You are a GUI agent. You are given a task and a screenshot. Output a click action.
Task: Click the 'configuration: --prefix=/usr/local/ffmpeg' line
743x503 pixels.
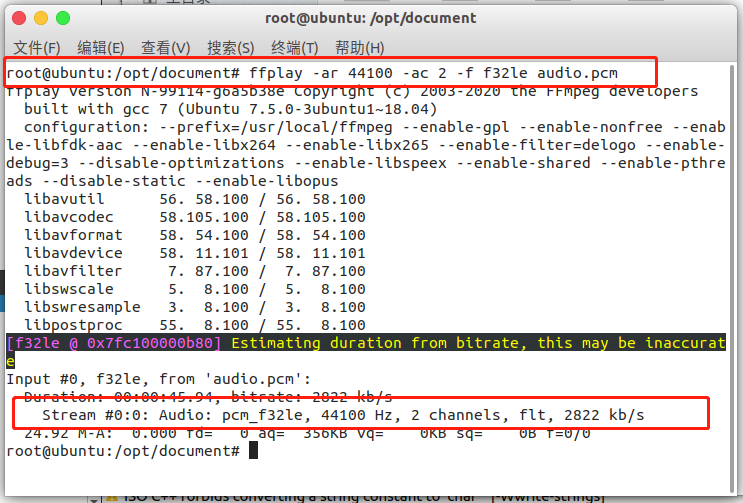tap(374, 127)
